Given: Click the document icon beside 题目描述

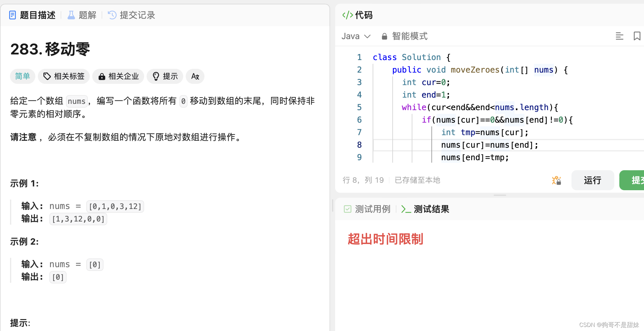Looking at the screenshot, I should coord(13,15).
